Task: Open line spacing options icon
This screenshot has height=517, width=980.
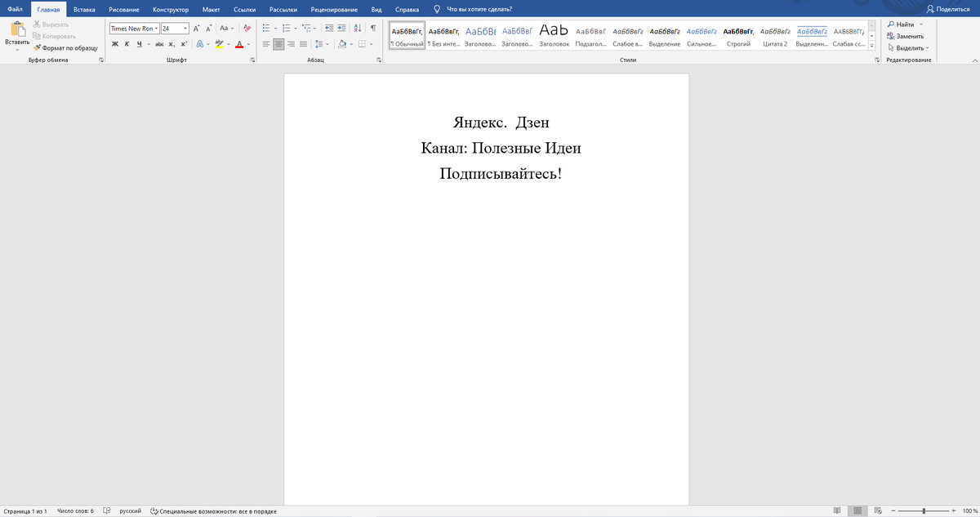Action: coord(319,43)
